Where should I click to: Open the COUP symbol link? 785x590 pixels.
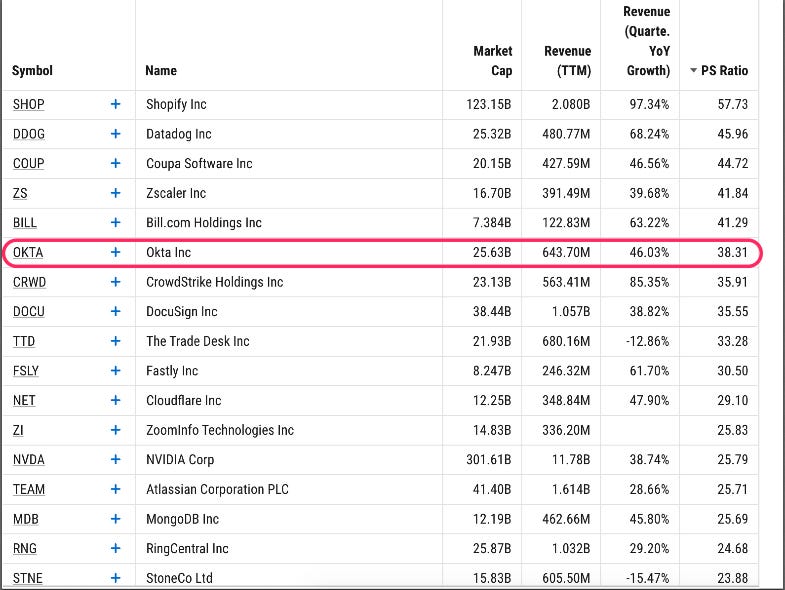point(29,163)
